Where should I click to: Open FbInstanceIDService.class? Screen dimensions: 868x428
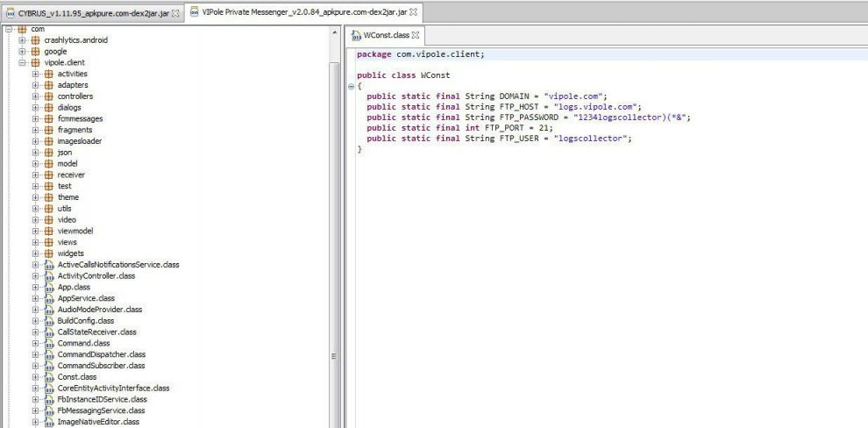point(102,399)
